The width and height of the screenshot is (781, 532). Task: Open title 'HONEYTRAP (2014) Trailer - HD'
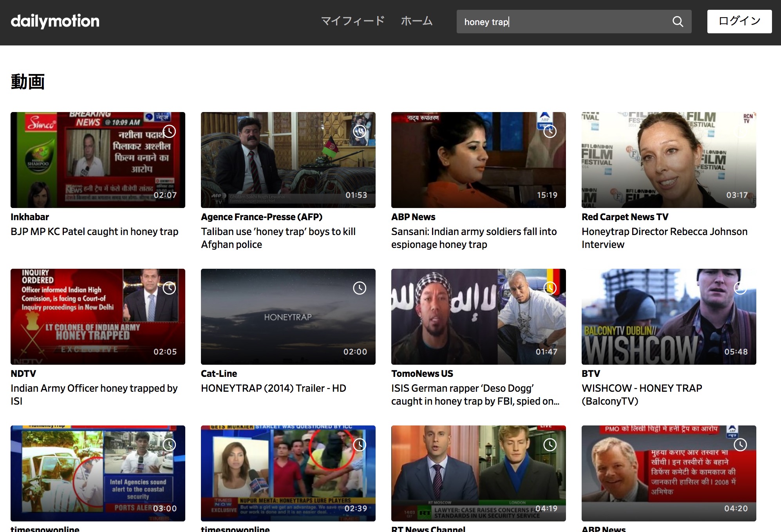click(273, 388)
